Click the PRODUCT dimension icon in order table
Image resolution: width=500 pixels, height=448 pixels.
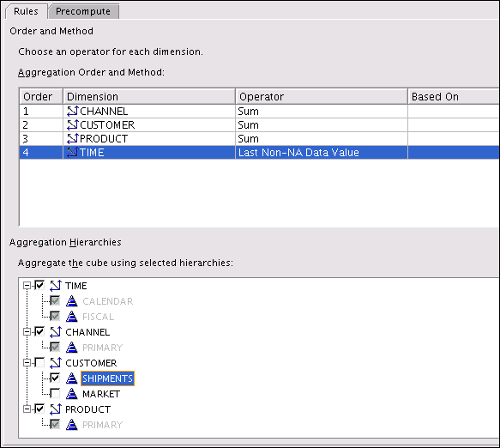click(x=72, y=138)
